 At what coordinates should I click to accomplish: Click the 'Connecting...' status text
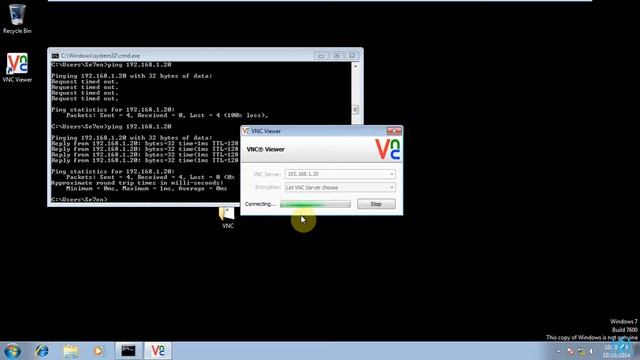[260, 204]
